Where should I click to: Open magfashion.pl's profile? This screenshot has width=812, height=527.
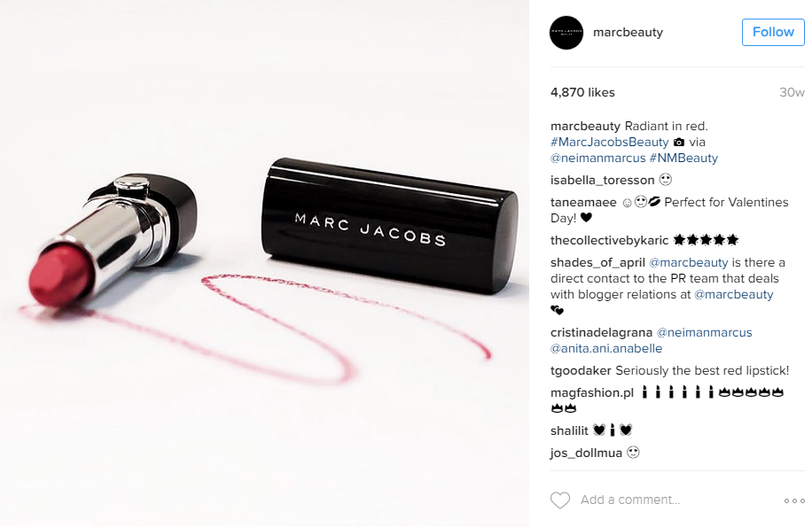592,393
